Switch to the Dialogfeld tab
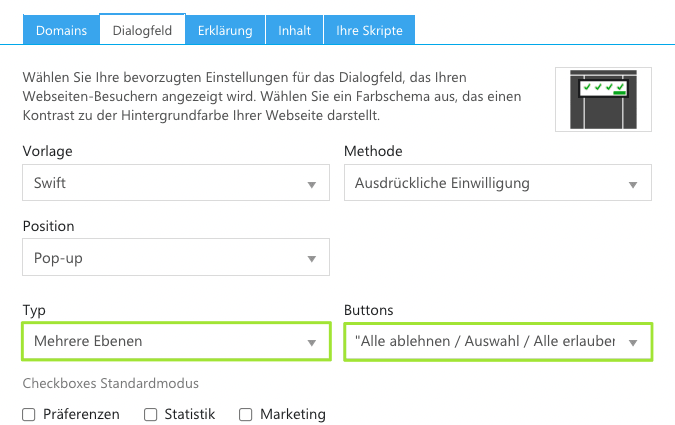 (x=143, y=30)
